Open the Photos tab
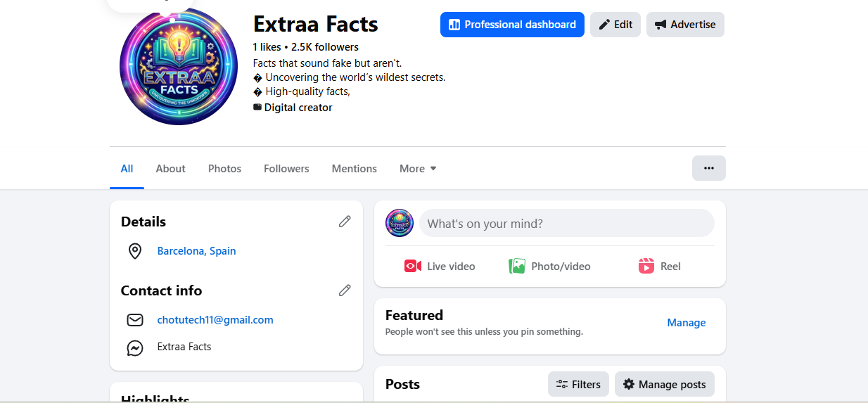The height and width of the screenshot is (403, 868). (x=224, y=169)
